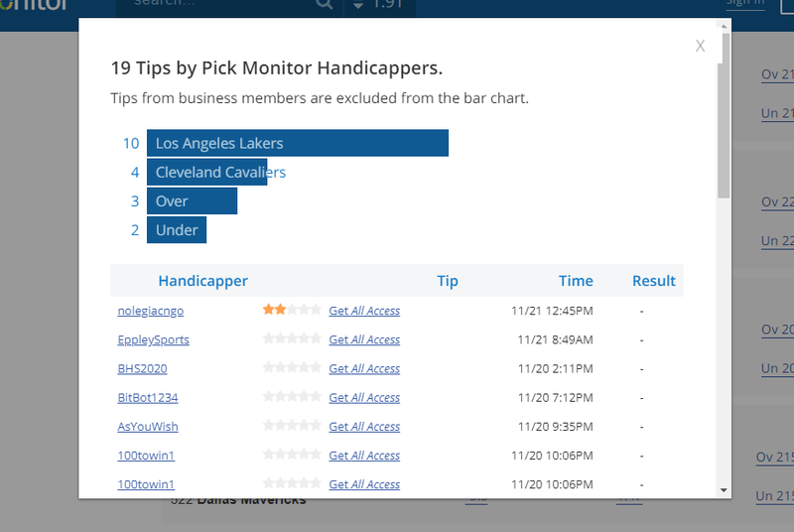Click EppleySports star rating
Screen dimensions: 794x532
pyautogui.click(x=292, y=338)
